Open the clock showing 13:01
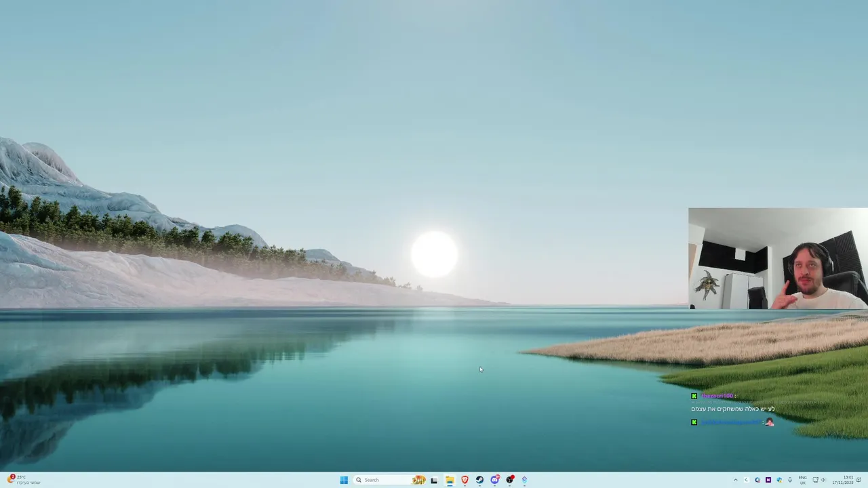Screen dimensions: 868x488 click(843, 480)
